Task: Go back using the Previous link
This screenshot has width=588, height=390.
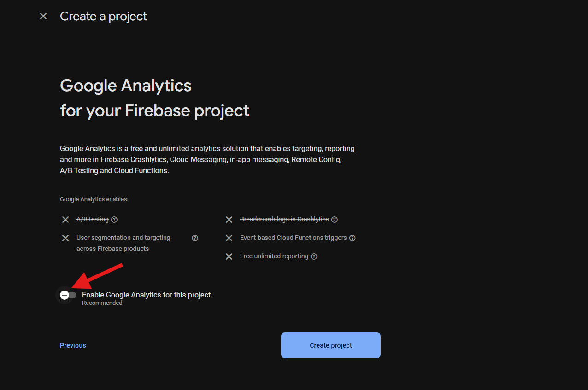Action: pyautogui.click(x=73, y=345)
